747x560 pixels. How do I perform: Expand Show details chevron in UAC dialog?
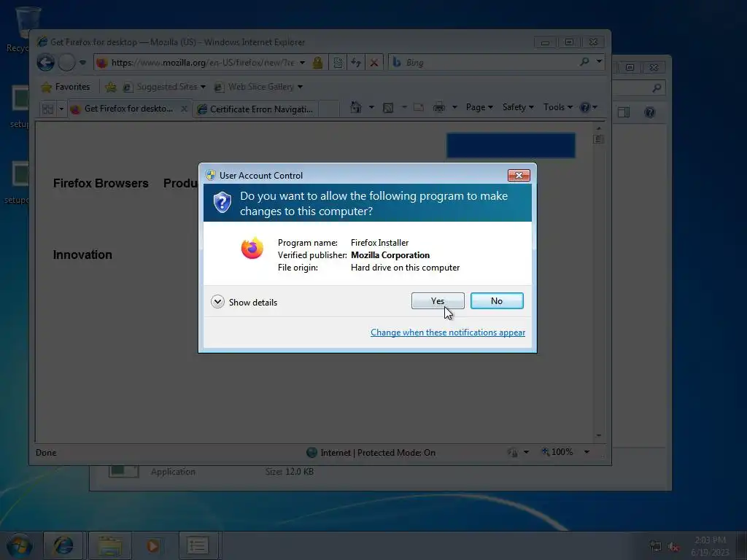click(217, 302)
